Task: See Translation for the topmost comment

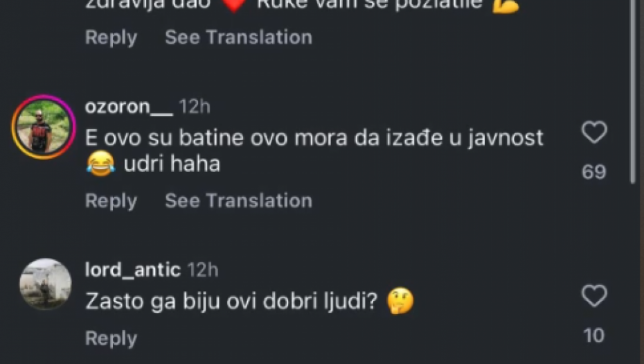Action: (239, 37)
